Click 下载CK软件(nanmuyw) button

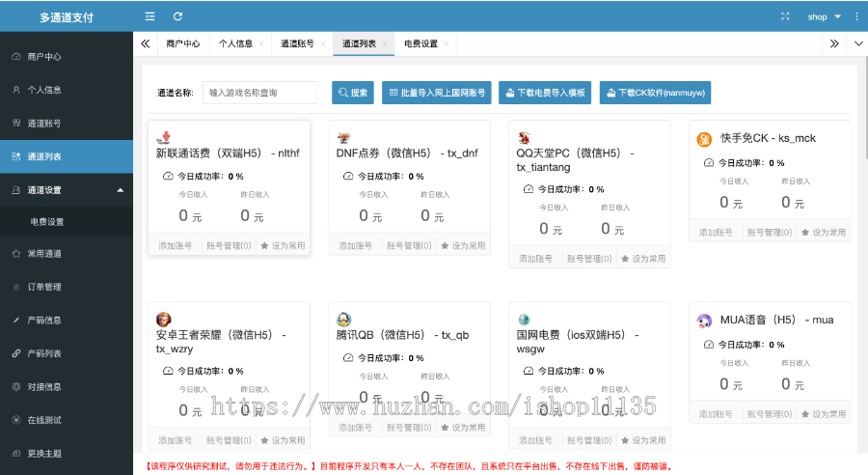[655, 93]
